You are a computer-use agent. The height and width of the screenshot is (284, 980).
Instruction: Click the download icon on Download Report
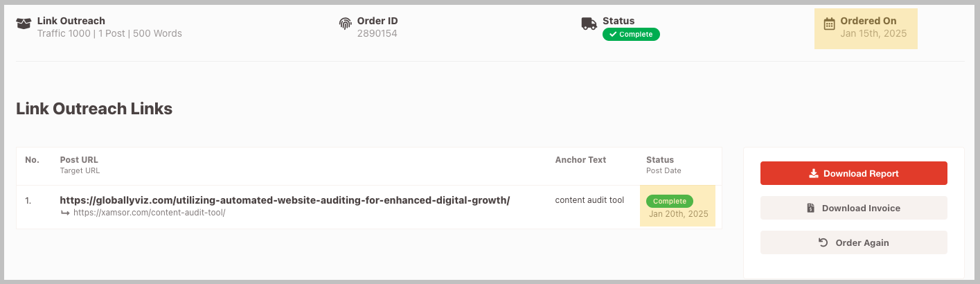point(814,174)
